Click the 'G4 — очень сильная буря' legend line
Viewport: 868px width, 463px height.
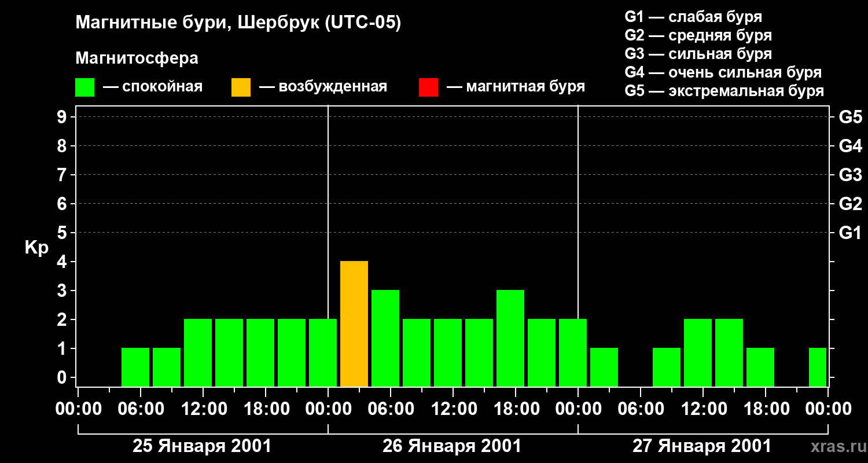click(723, 72)
